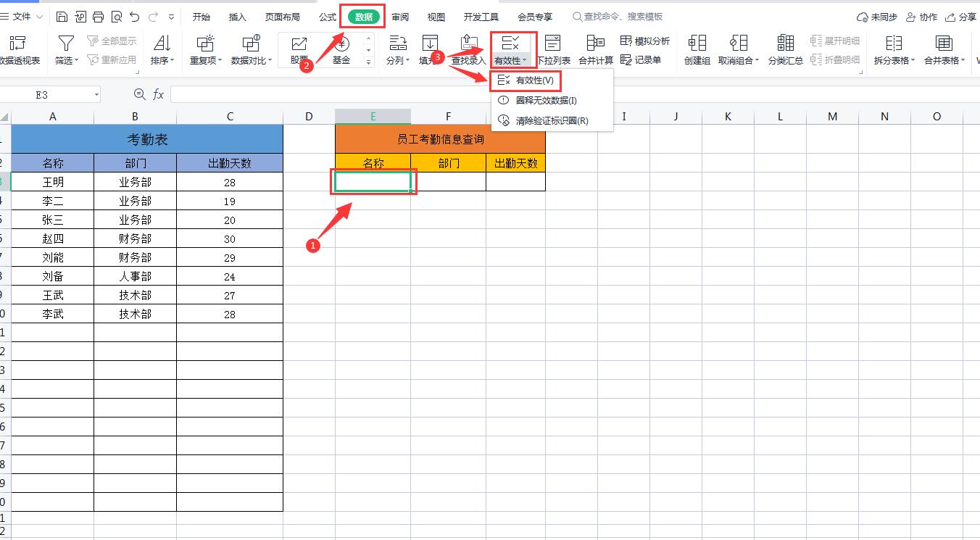
Task: Click the 取消组合 ungroup icon
Action: (739, 43)
